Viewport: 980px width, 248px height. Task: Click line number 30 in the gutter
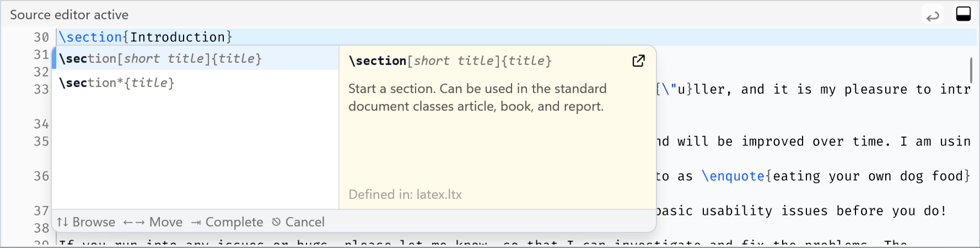point(41,37)
